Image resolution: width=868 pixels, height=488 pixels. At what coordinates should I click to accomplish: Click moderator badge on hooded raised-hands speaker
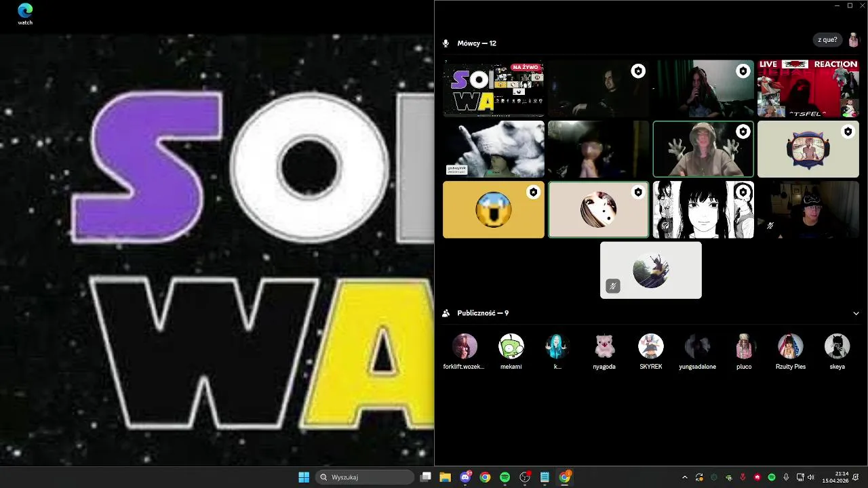(743, 132)
